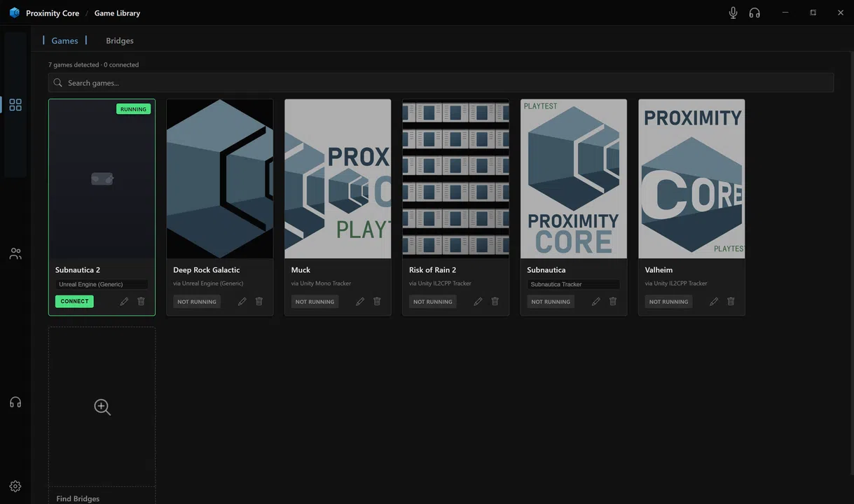Screen dimensions: 854x504
Task: Delete the Valheim game entry
Action: click(731, 302)
